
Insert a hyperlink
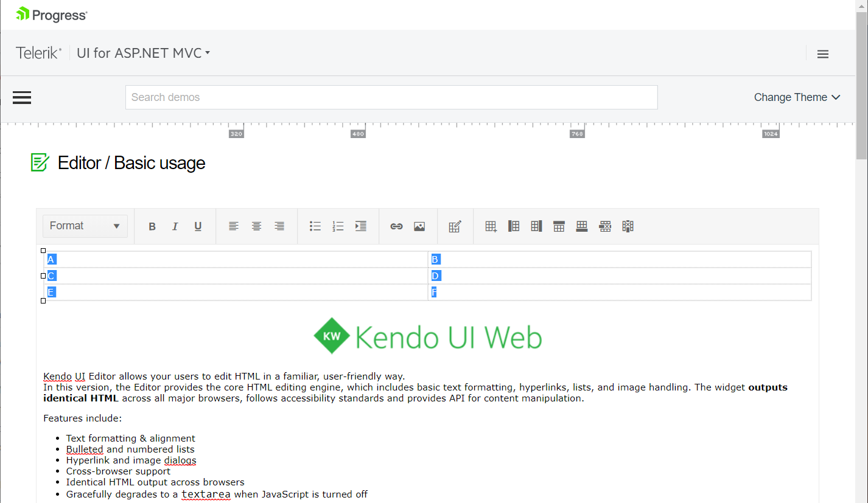396,226
